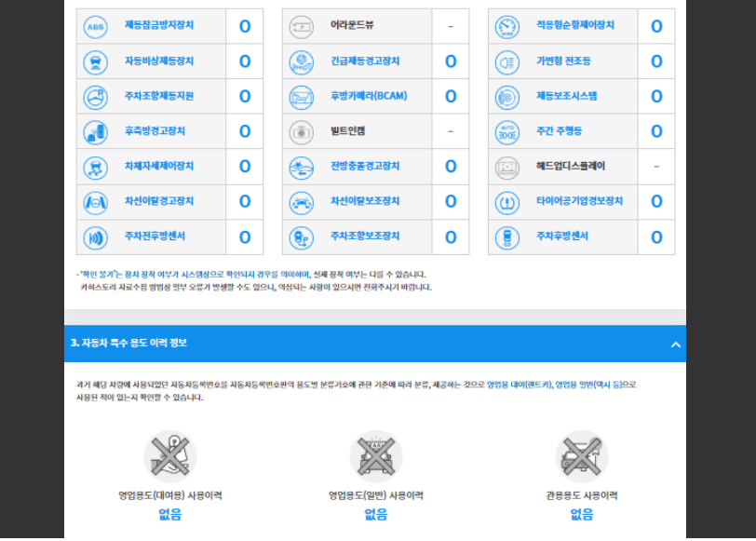
Task: Click '없음' under 영업용도(일반) 사용이력
Action: [376, 515]
